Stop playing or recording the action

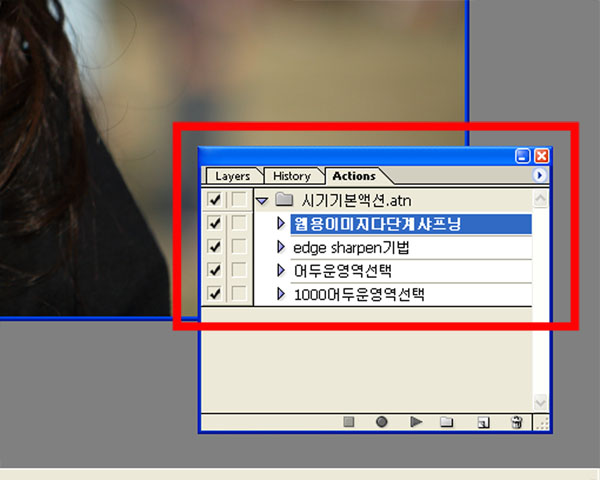point(349,422)
